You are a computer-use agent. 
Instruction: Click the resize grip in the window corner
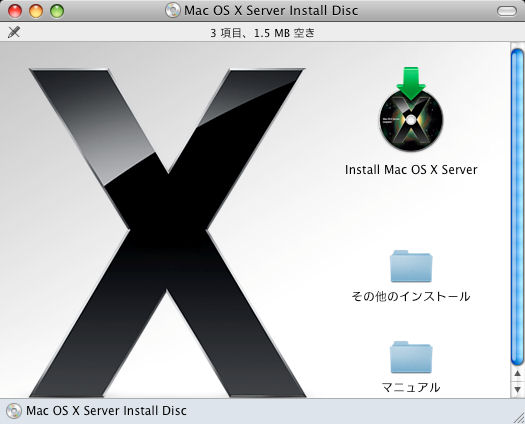click(x=519, y=418)
